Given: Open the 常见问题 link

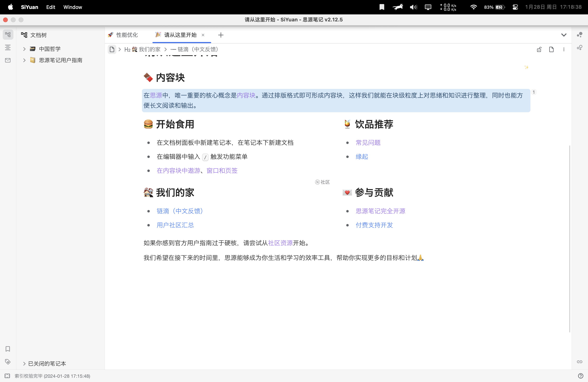Looking at the screenshot, I should (x=368, y=143).
